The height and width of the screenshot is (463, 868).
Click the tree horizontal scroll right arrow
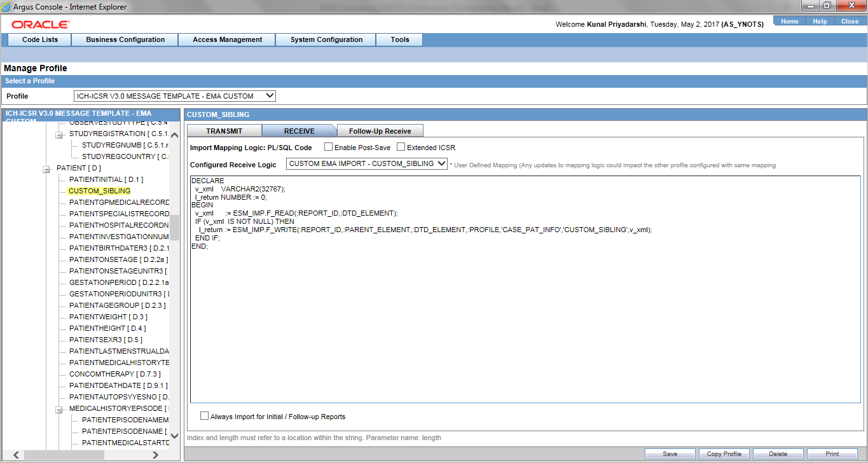156,455
